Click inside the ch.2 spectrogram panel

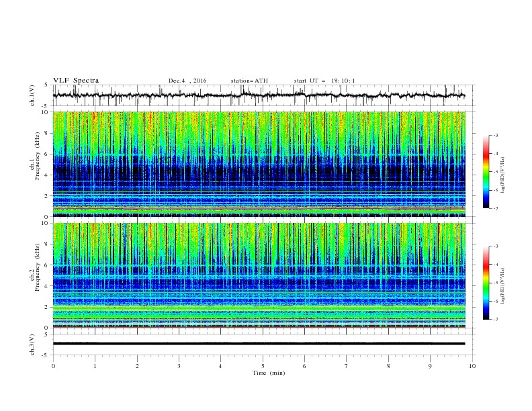coord(259,275)
